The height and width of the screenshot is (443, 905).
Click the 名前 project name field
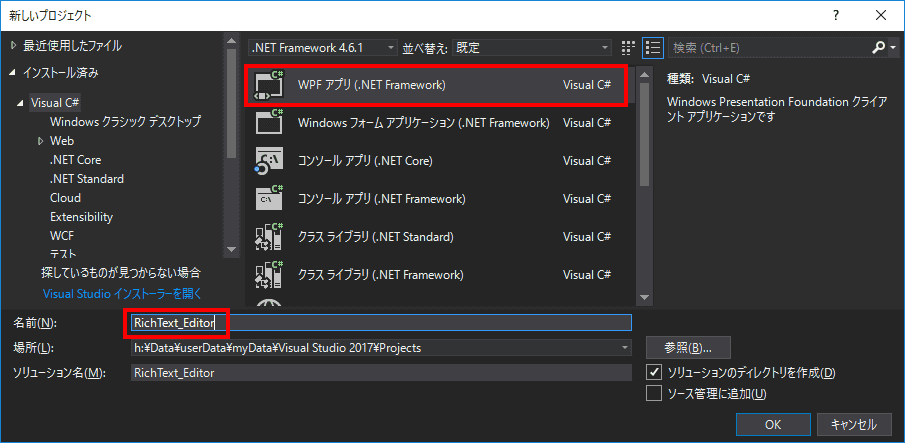381,322
